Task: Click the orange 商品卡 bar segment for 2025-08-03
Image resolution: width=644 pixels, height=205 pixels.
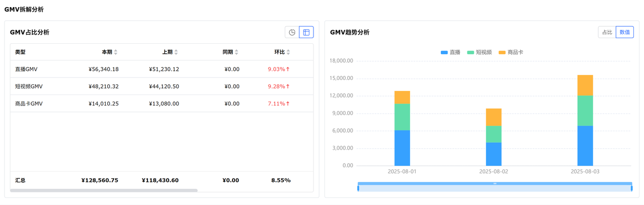Action: [585, 85]
